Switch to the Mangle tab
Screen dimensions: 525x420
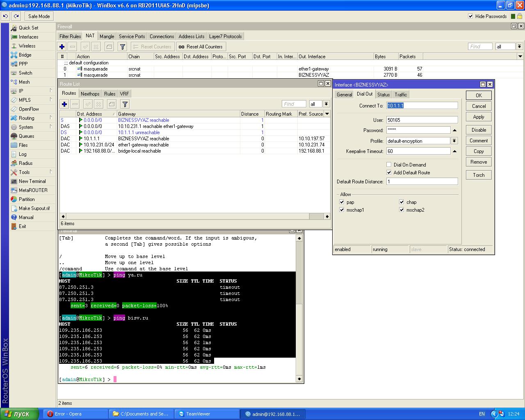[x=107, y=36]
